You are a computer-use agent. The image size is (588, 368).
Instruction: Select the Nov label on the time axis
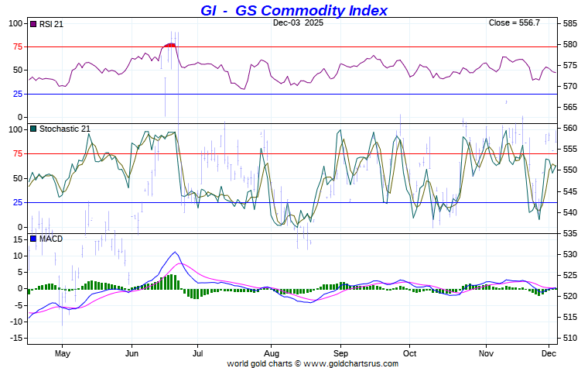coord(486,353)
